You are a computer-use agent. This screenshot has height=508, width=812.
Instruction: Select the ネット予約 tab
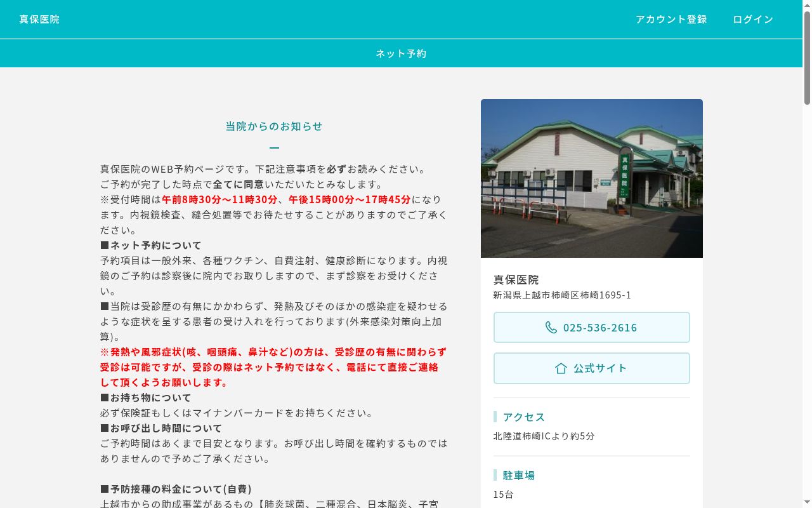(401, 53)
